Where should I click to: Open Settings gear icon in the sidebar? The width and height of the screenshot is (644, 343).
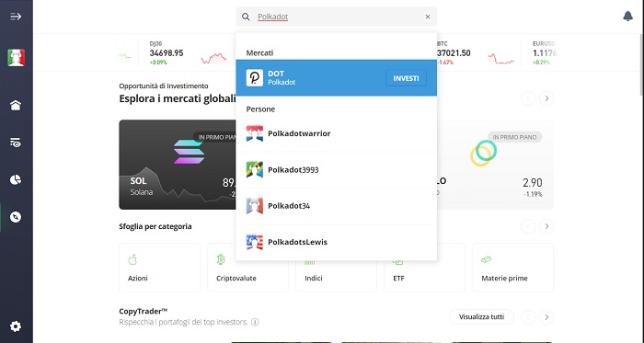[16, 326]
